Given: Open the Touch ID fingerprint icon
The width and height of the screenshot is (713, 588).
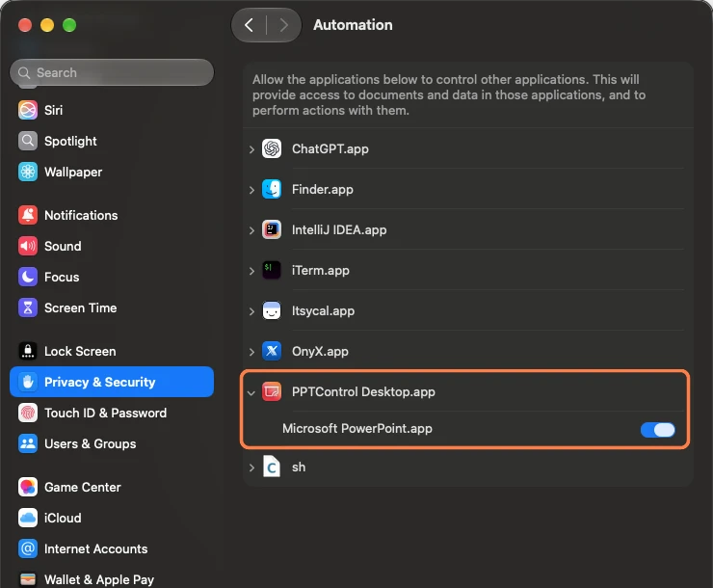Looking at the screenshot, I should click(28, 413).
